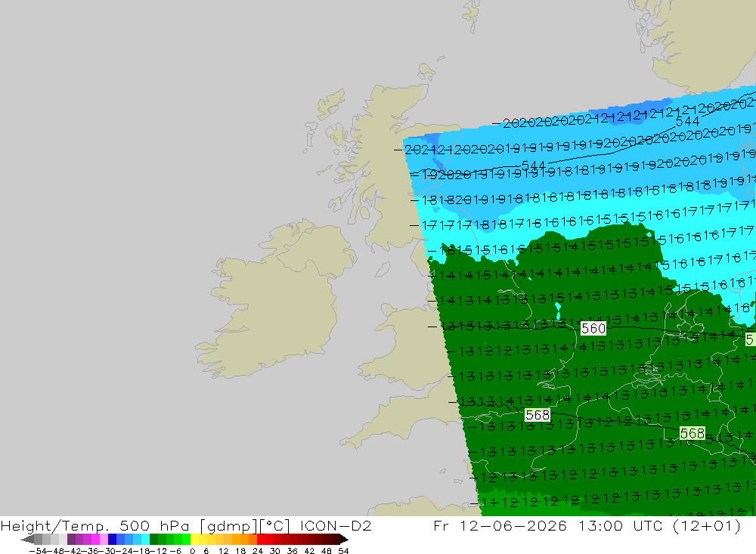The height and width of the screenshot is (554, 756).
Task: Click the '[gdmp]' unit label
Action: click(x=228, y=525)
